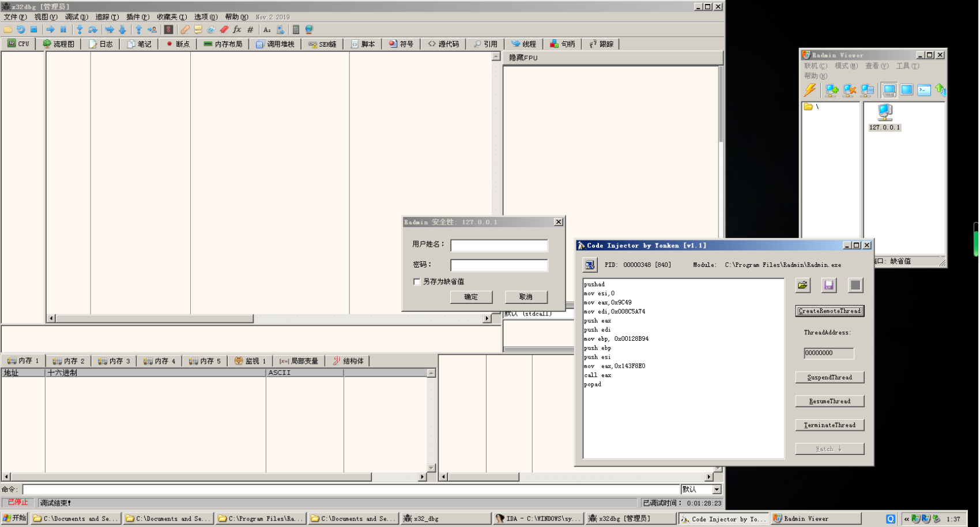Open the command type dropdown at bottom right
Viewport: 980px width, 527px height.
717,490
